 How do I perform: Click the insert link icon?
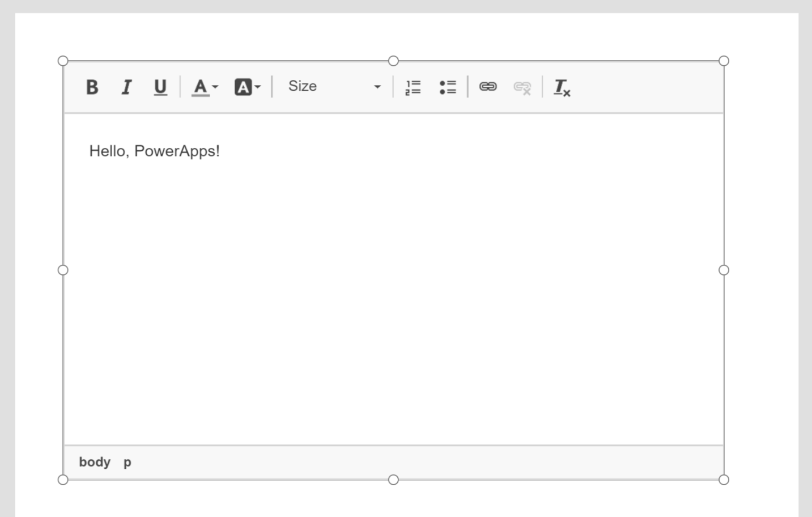coord(488,87)
